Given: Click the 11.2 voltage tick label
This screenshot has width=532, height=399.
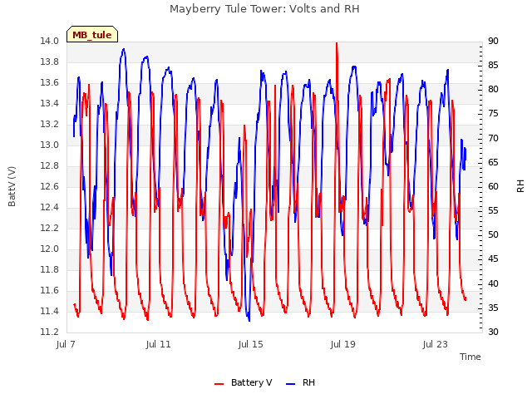Looking at the screenshot, I should click(50, 332).
